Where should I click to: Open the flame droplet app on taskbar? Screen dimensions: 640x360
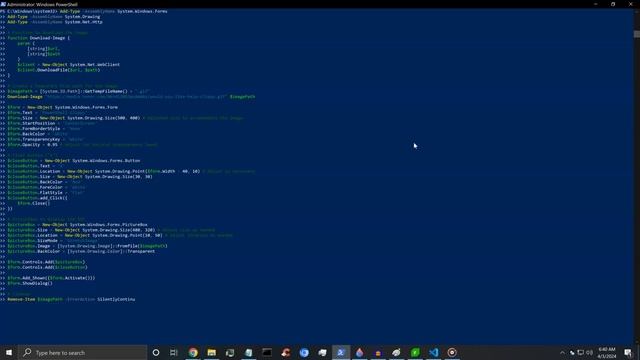coord(359,352)
